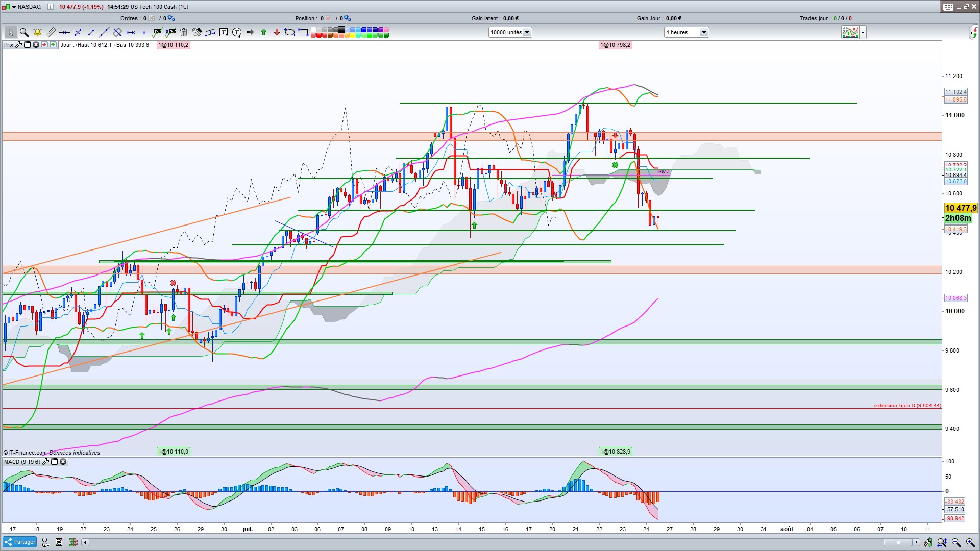Click the green up arrow in Prix header

point(53,45)
